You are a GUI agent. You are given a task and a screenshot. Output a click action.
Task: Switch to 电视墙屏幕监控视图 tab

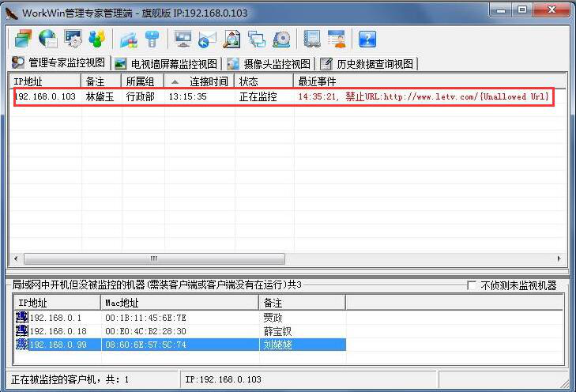pyautogui.click(x=166, y=64)
